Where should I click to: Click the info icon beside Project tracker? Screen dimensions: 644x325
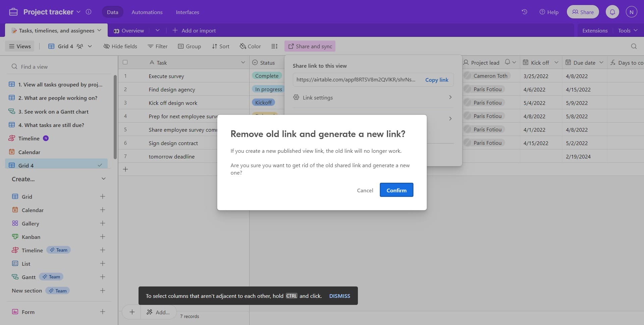tap(89, 12)
